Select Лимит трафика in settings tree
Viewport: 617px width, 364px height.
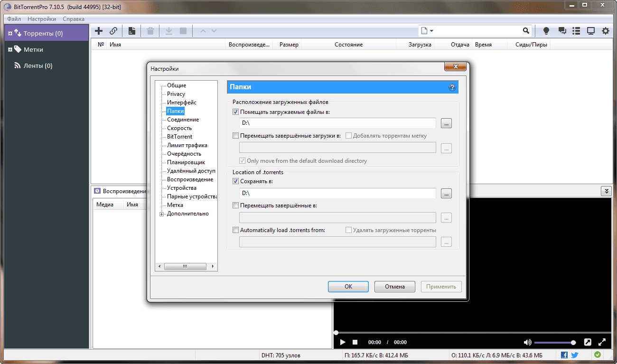(187, 145)
